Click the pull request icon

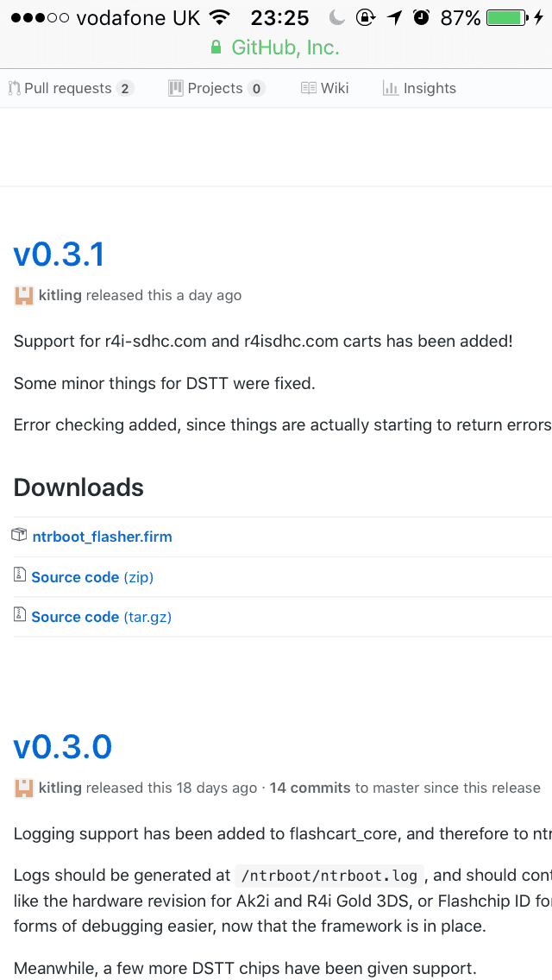[x=15, y=88]
